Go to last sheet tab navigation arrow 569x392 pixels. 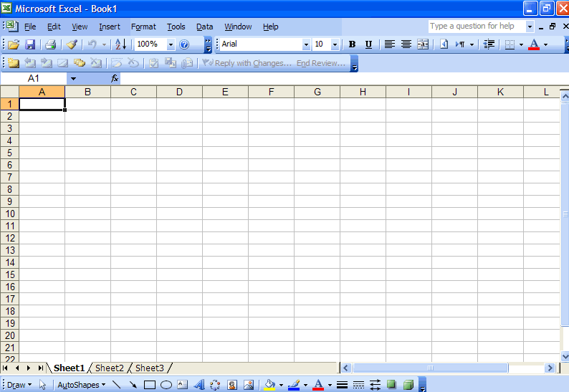40,368
